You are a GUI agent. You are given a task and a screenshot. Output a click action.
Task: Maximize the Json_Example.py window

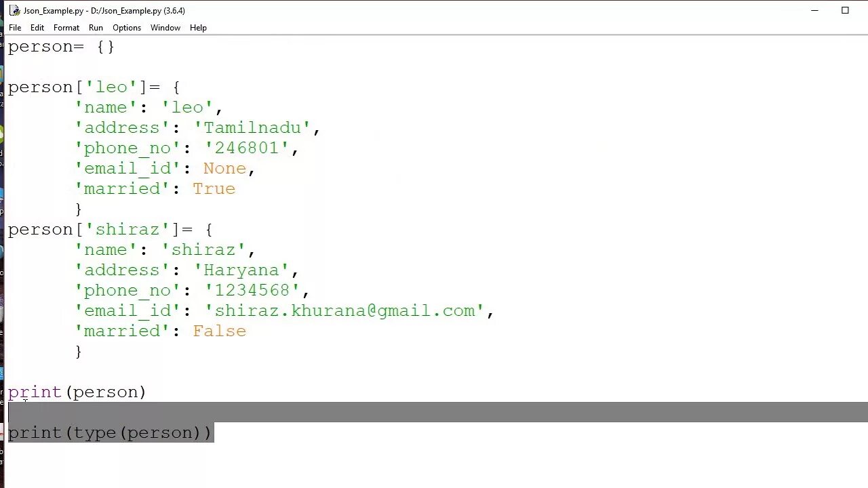coord(845,10)
